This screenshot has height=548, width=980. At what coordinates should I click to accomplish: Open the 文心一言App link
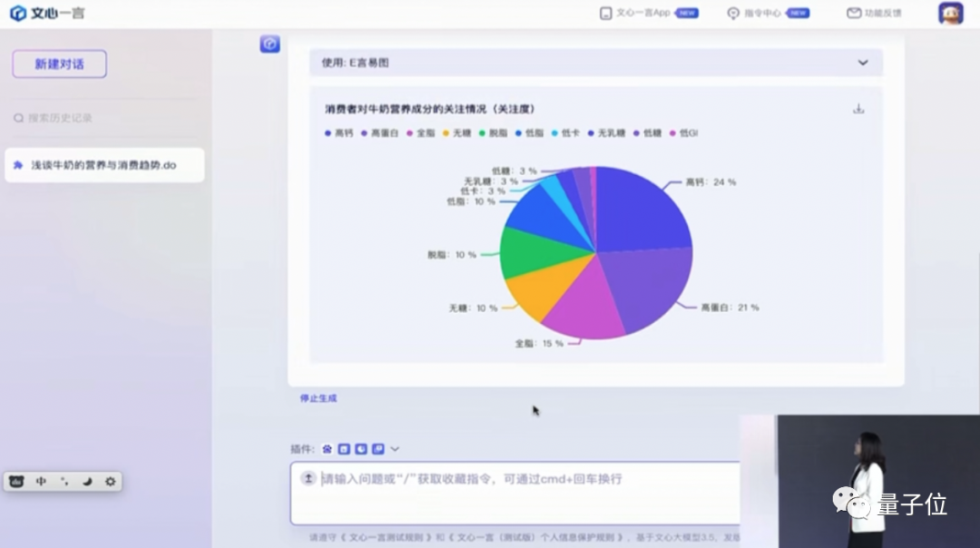pos(643,13)
